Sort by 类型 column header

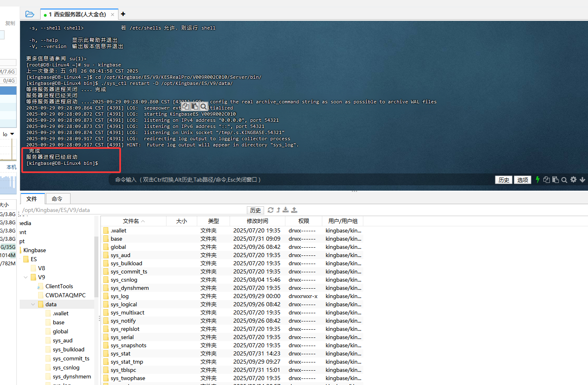pyautogui.click(x=213, y=221)
